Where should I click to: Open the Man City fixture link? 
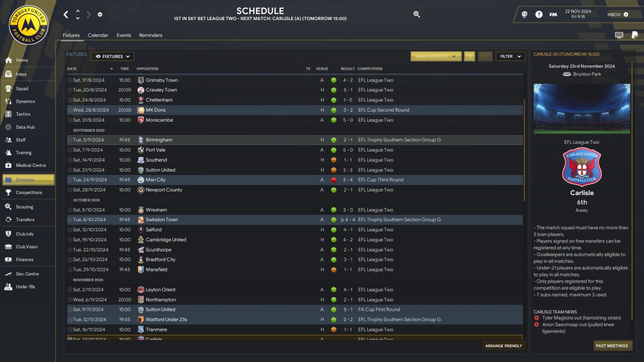coord(155,180)
